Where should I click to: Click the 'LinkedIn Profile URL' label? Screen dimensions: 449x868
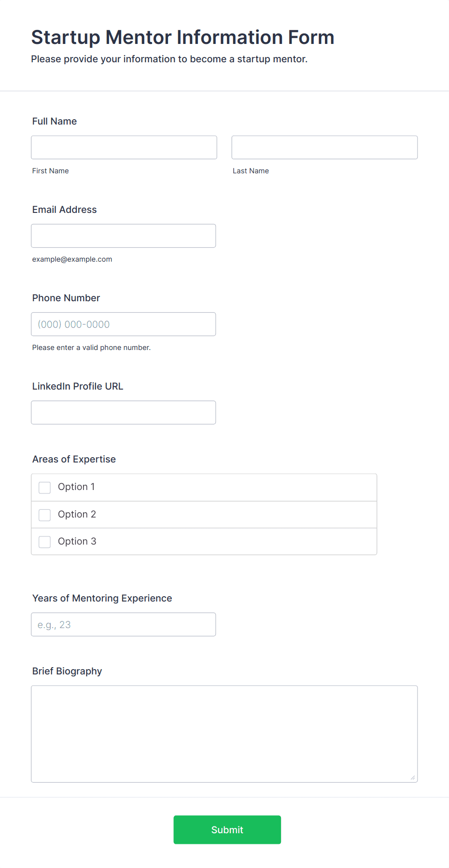[x=78, y=386]
